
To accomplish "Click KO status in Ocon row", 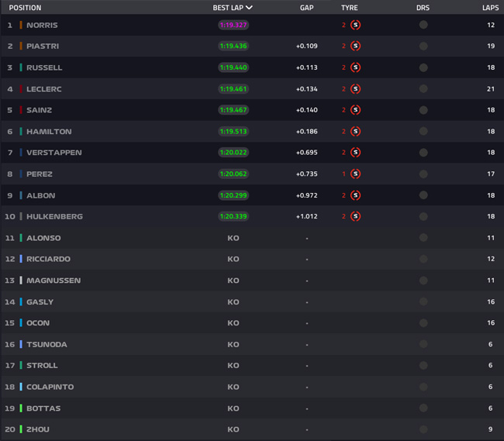I will point(233,322).
